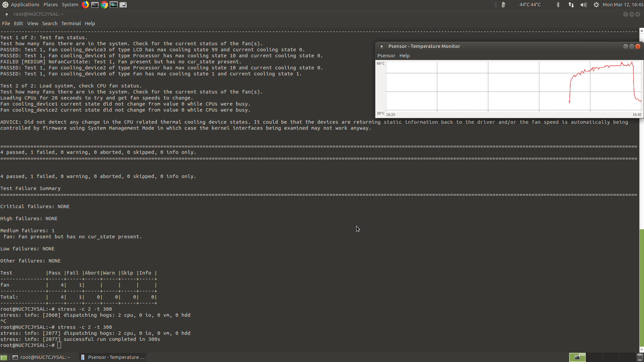Click 'Test Failure Summary' heading
Image resolution: width=644 pixels, height=362 pixels.
(31, 188)
